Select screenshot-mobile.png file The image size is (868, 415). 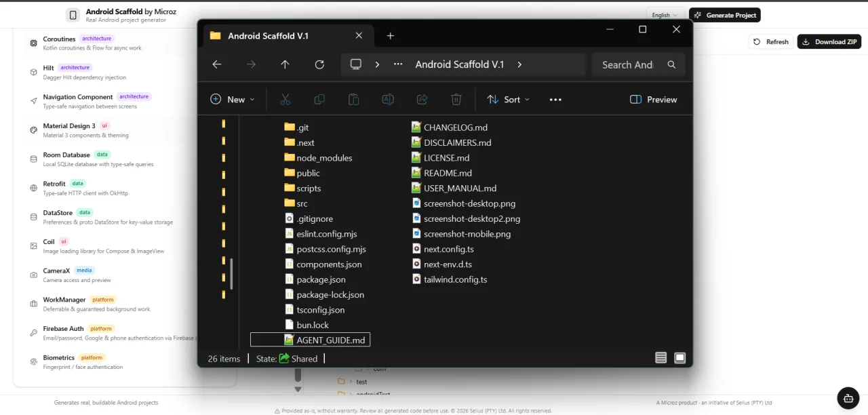click(x=462, y=234)
